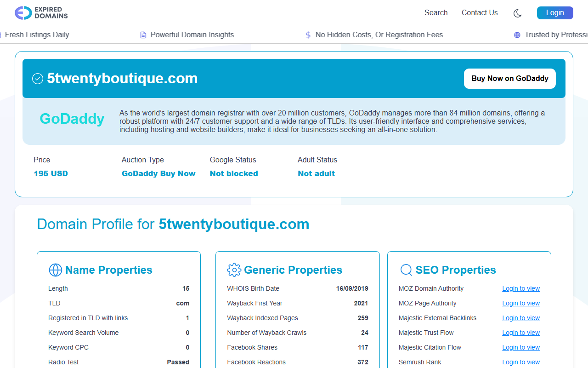Click the verified checkmark icon beside domain name
588x368 pixels.
point(38,79)
